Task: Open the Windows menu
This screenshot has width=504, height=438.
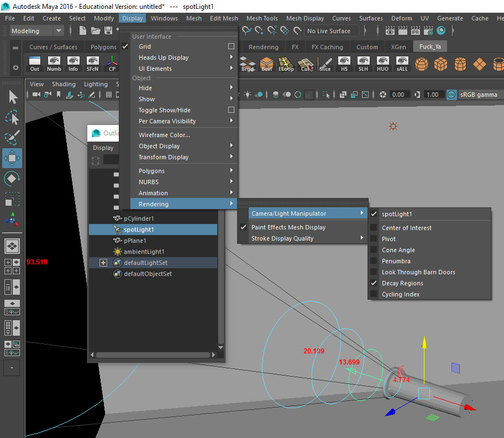Action: [164, 18]
